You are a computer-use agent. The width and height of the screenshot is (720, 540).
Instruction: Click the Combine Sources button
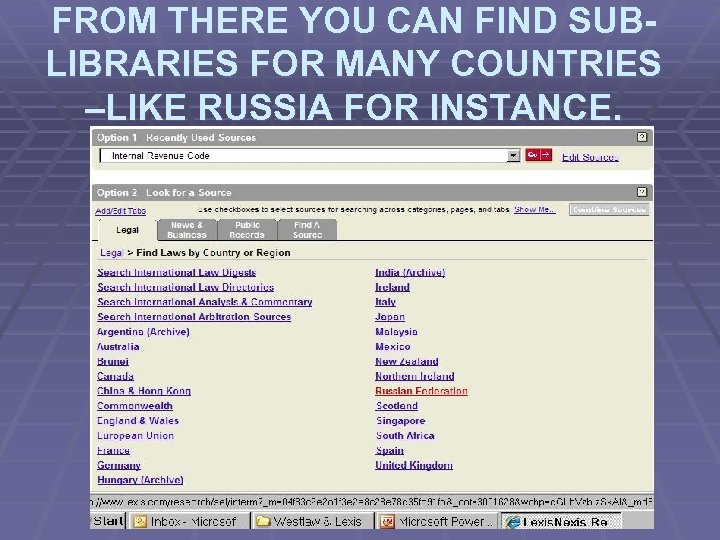(x=609, y=209)
